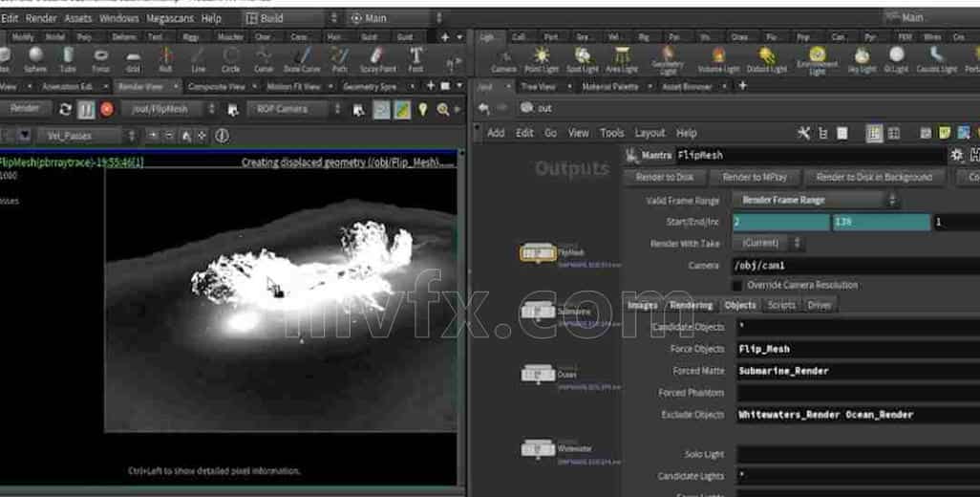Screen dimensions: 980x497
Task: Click the Render to Disk button
Action: 665,178
